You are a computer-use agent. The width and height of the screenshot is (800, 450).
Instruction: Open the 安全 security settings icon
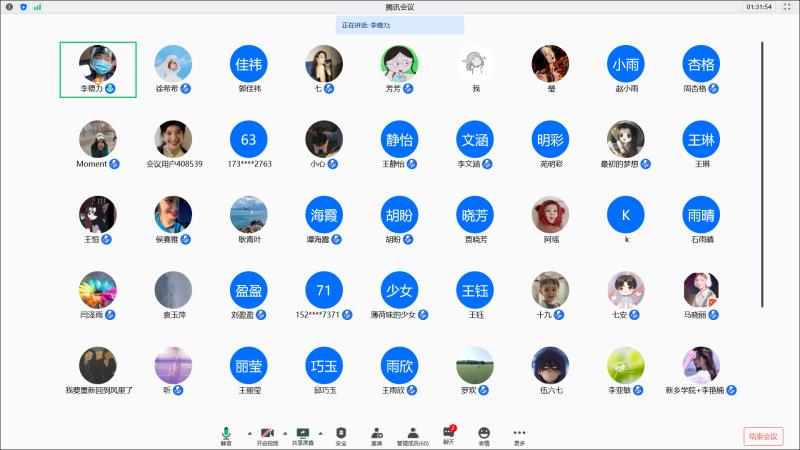click(341, 434)
